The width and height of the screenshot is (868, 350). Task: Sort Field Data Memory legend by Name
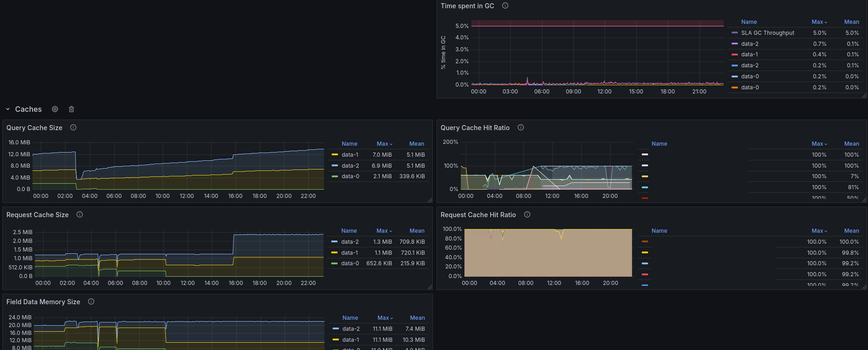coord(350,318)
